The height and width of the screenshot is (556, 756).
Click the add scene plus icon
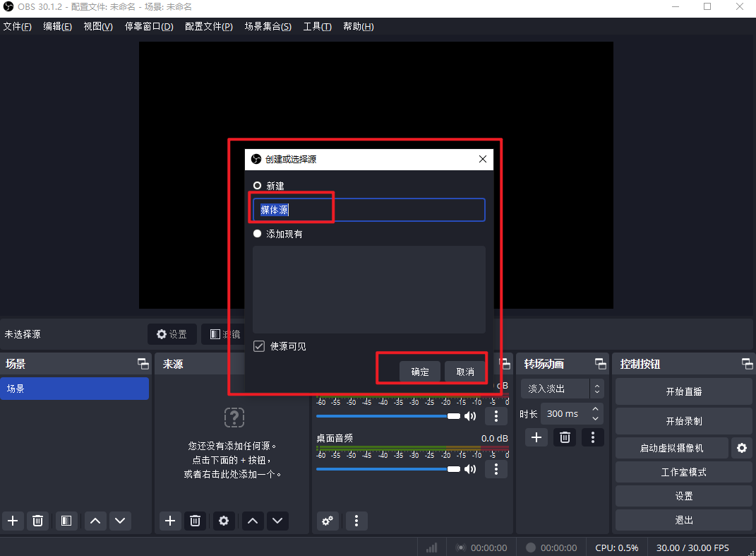pyautogui.click(x=13, y=521)
